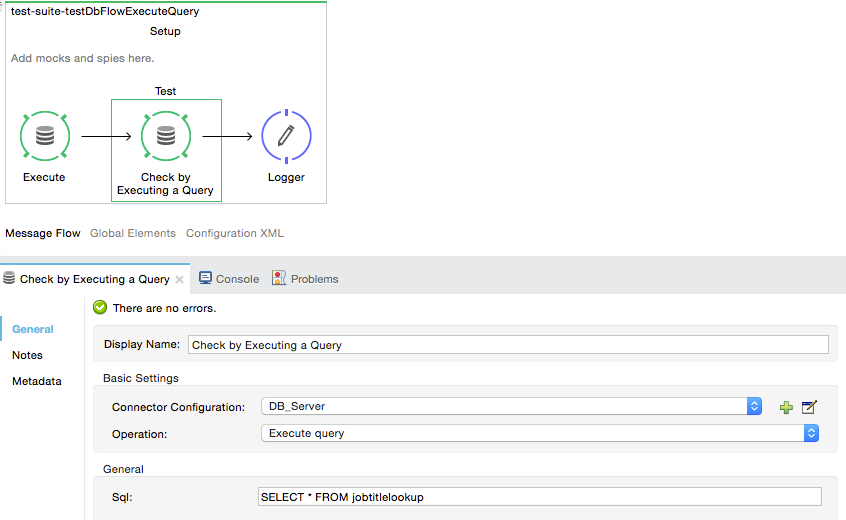Click green check status icon
The image size is (846, 520).
point(100,307)
